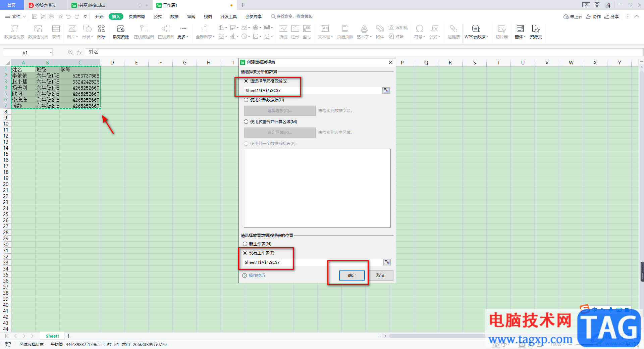
Task: Select 使用外部数据源 radio button
Action: point(246,100)
